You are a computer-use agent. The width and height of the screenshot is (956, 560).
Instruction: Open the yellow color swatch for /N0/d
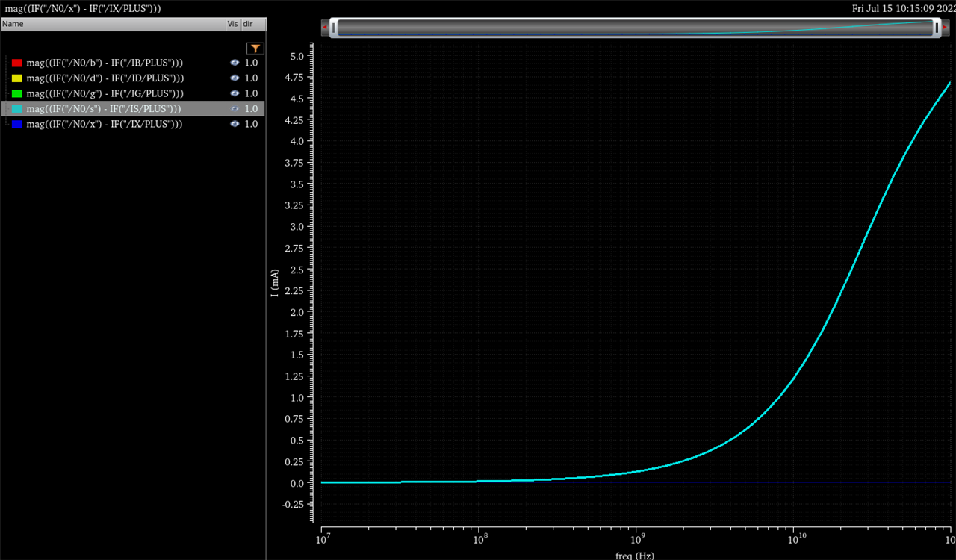(x=17, y=78)
